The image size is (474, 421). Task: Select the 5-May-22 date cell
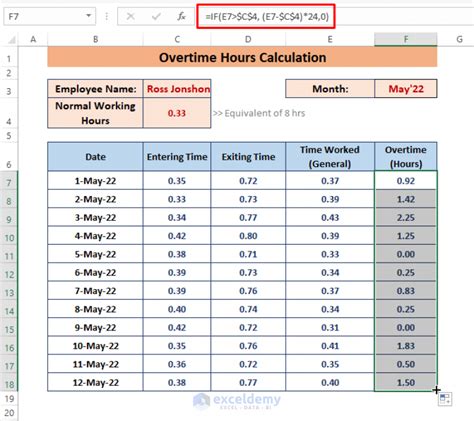[x=95, y=254]
